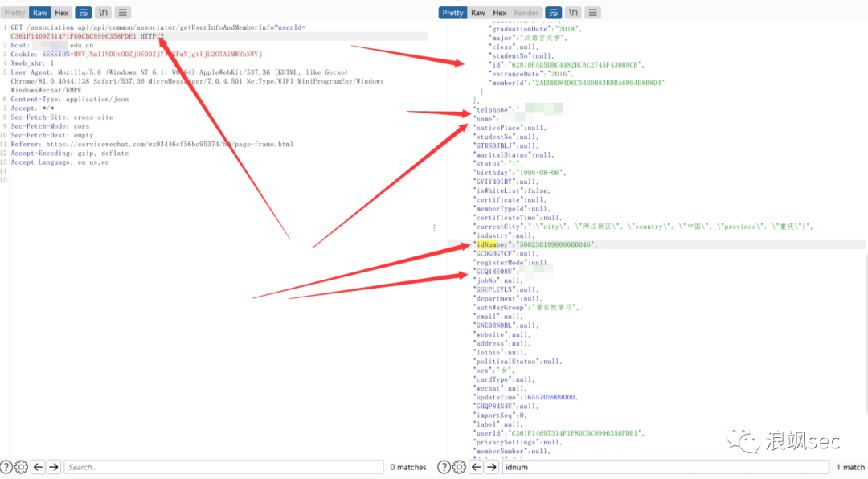Screen dimensions: 868x479
Task: Open Hex tab in response pane
Action: 499,12
